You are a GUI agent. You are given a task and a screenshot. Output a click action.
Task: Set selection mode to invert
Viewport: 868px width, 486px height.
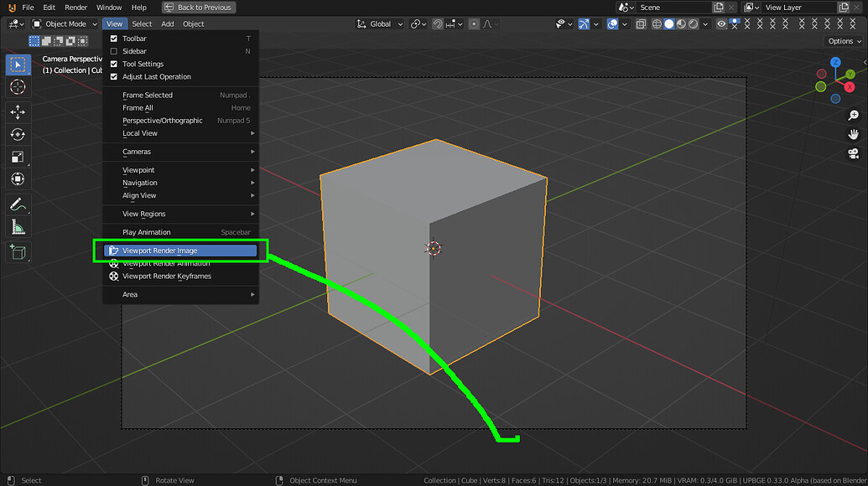tap(70, 41)
